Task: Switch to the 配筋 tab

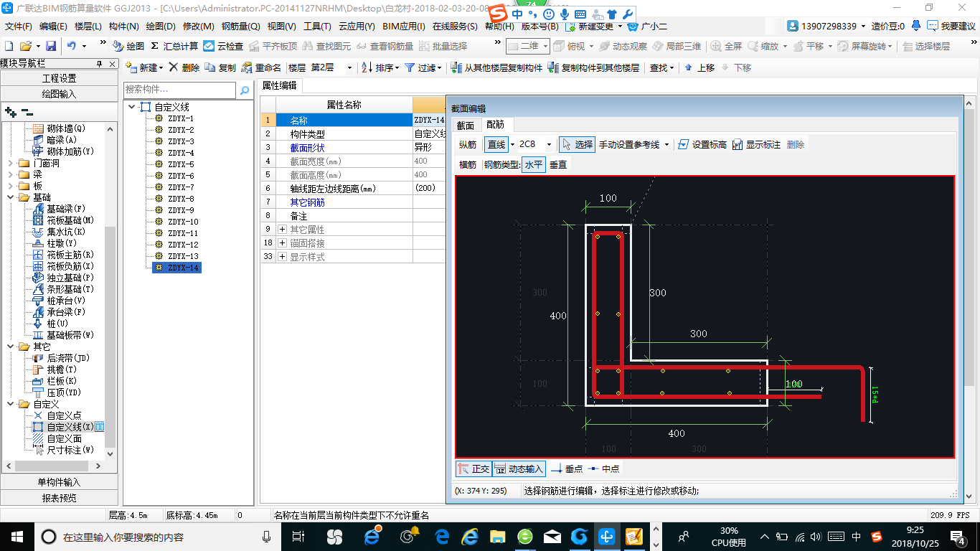Action: [495, 125]
